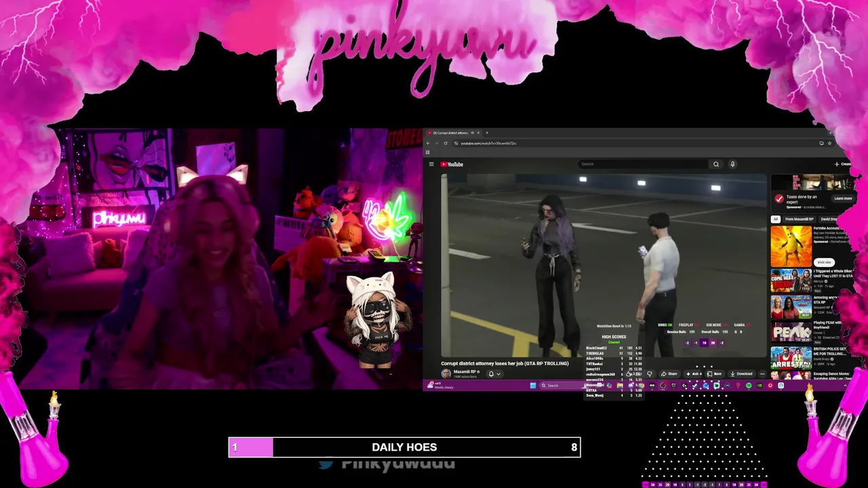
Task: Open the 'BRITISH POLICE GET ME' video thumbnail
Action: pyautogui.click(x=791, y=358)
